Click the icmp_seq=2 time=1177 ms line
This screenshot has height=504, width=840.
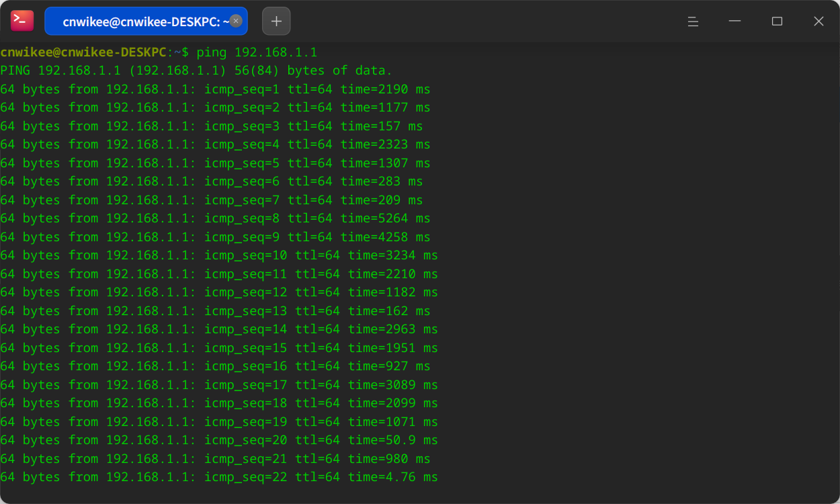click(215, 108)
